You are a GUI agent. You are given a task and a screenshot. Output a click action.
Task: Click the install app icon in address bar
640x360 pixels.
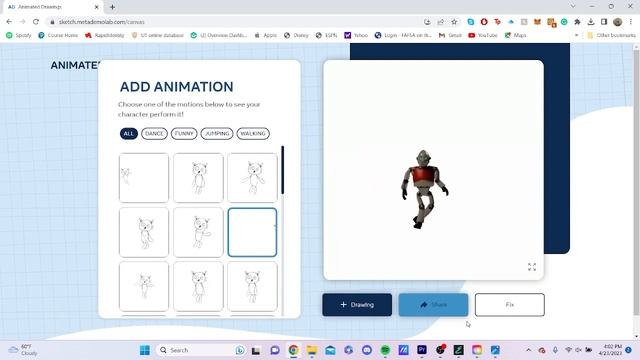point(427,22)
